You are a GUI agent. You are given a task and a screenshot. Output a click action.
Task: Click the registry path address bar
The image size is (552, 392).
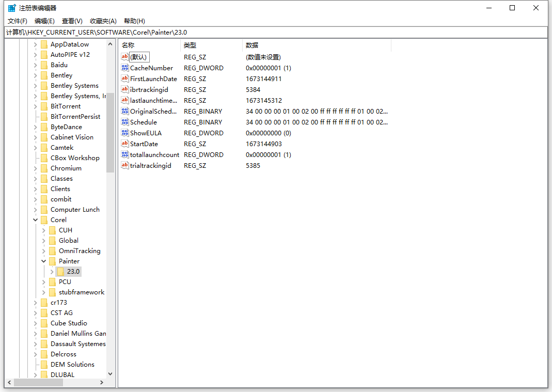coord(276,33)
